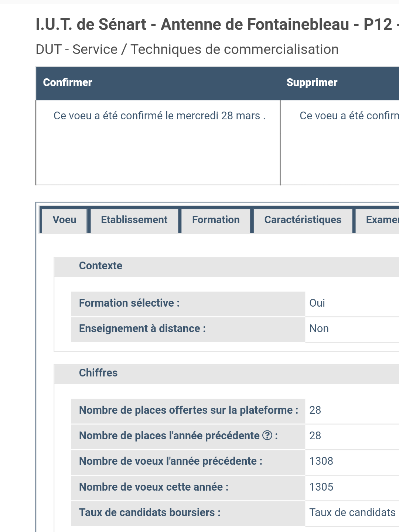
Task: Click the help icon beside places l'année précédente
Action: point(267,436)
